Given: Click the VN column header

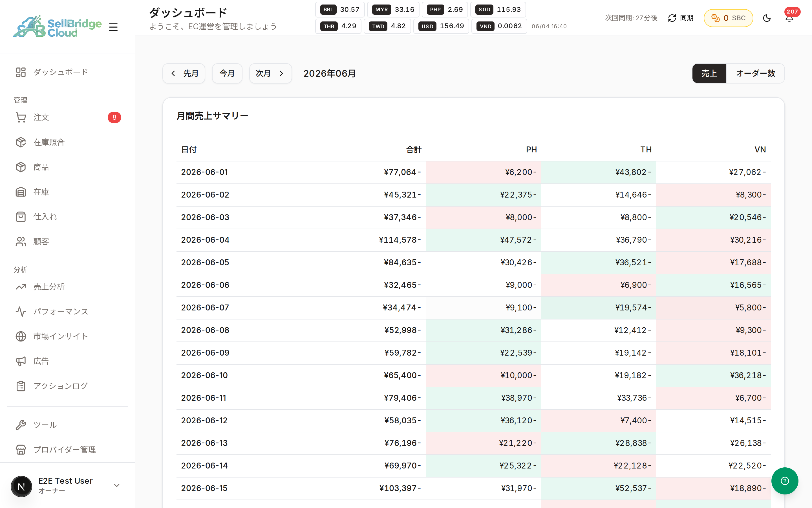Looking at the screenshot, I should [760, 150].
